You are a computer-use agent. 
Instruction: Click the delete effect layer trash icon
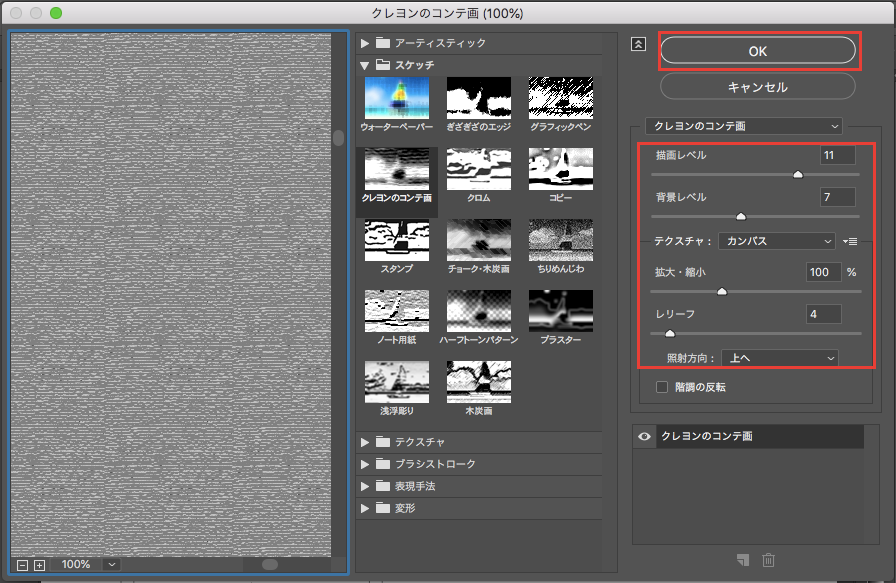point(768,560)
